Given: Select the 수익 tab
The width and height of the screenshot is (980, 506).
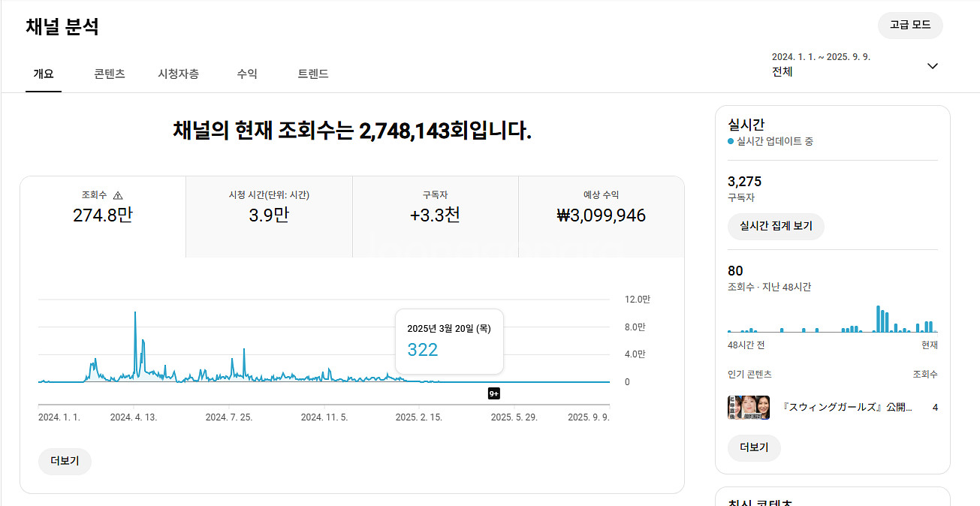Looking at the screenshot, I should (247, 74).
